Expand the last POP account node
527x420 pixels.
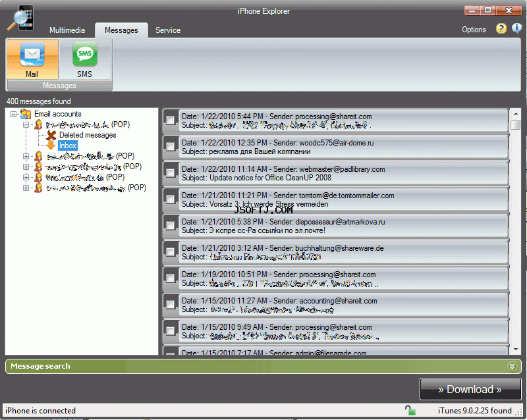(x=26, y=188)
